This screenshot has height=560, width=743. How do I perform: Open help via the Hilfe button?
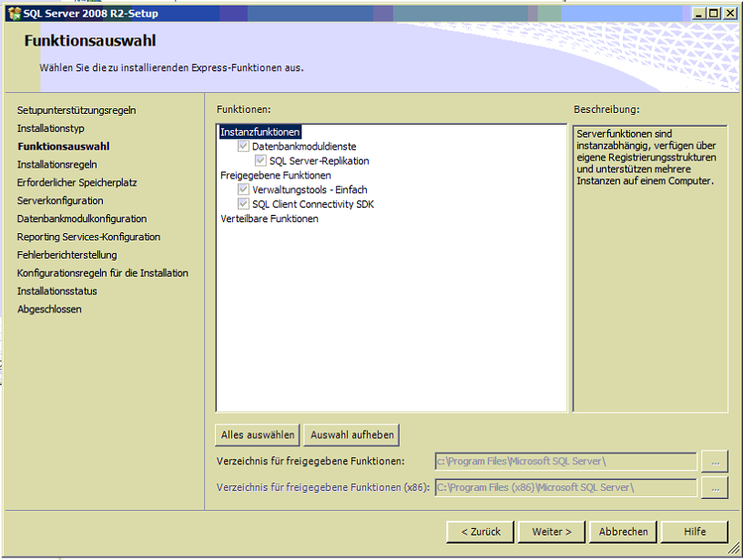tap(695, 532)
